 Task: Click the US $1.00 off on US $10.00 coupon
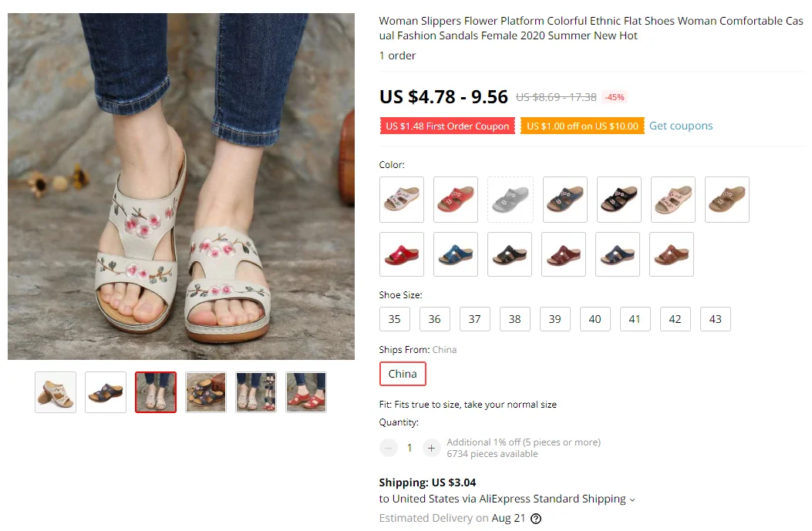582,126
